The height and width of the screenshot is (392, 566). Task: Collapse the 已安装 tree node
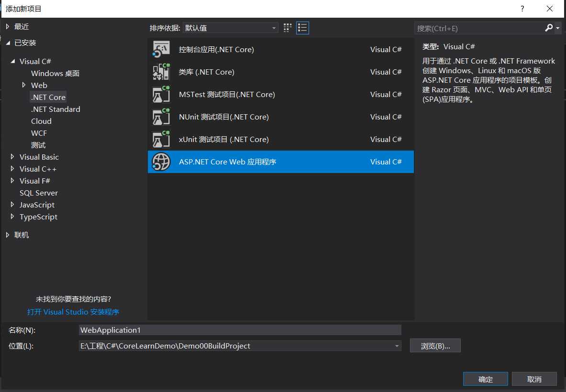pyautogui.click(x=8, y=43)
